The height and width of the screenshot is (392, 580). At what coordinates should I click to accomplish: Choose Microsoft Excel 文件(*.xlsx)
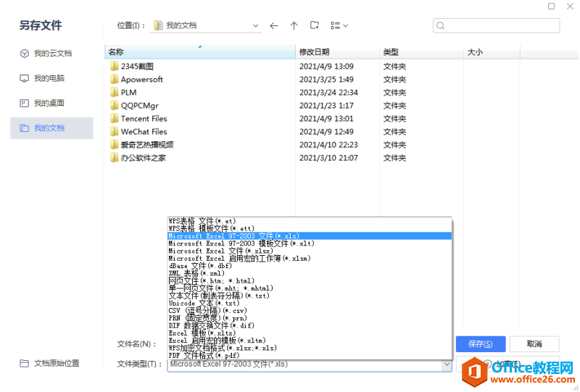click(310, 251)
